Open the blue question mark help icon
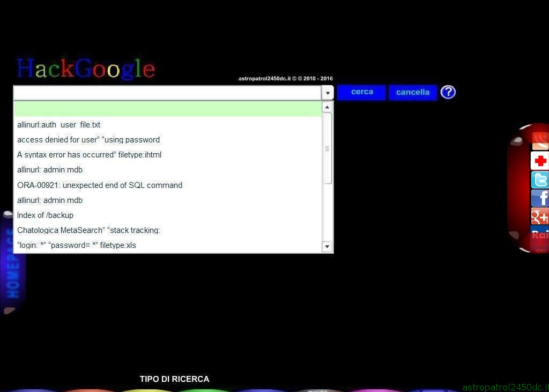The height and width of the screenshot is (392, 549). point(448,92)
